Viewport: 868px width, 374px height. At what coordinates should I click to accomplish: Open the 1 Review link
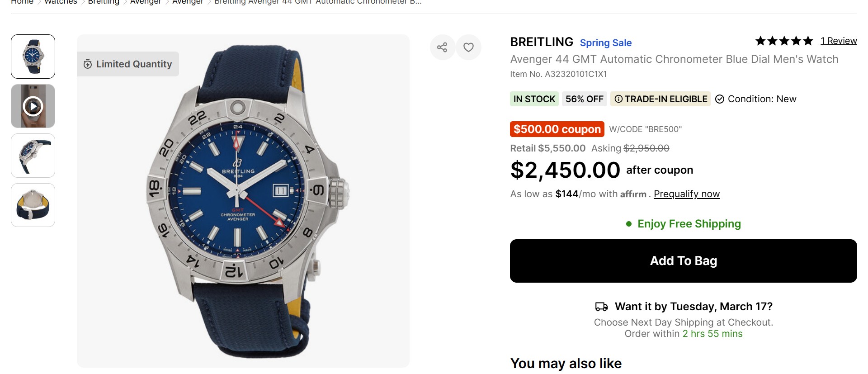point(839,41)
